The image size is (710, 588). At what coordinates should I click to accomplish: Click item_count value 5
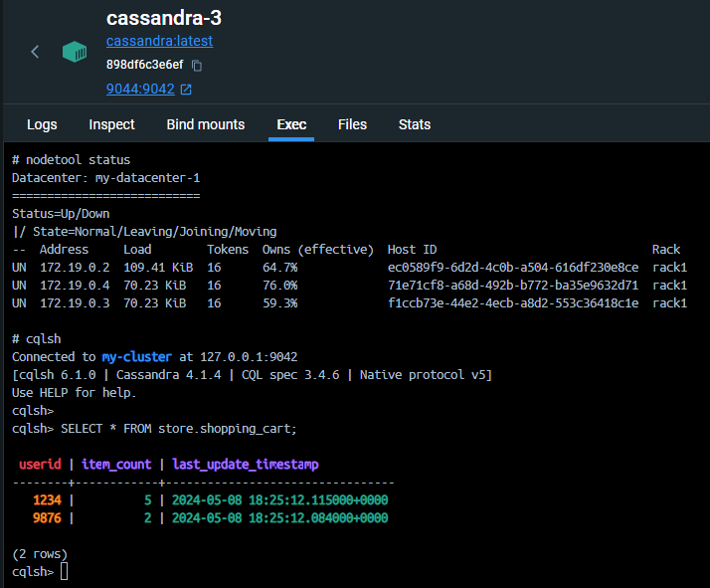pyautogui.click(x=147, y=500)
